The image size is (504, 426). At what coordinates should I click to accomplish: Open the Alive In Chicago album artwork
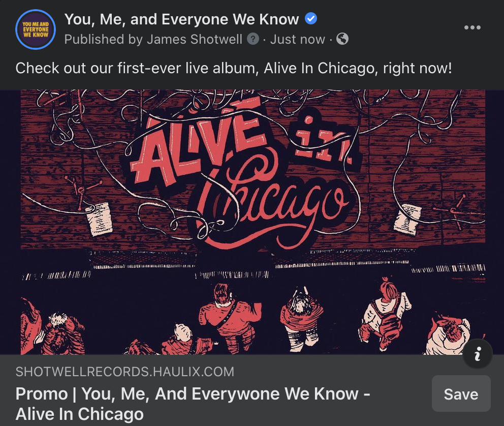(x=252, y=222)
